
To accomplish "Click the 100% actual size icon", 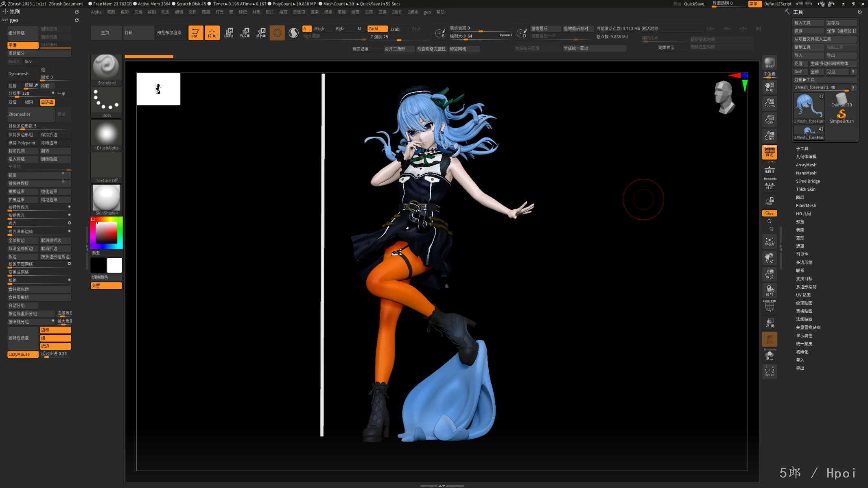I will pyautogui.click(x=770, y=119).
